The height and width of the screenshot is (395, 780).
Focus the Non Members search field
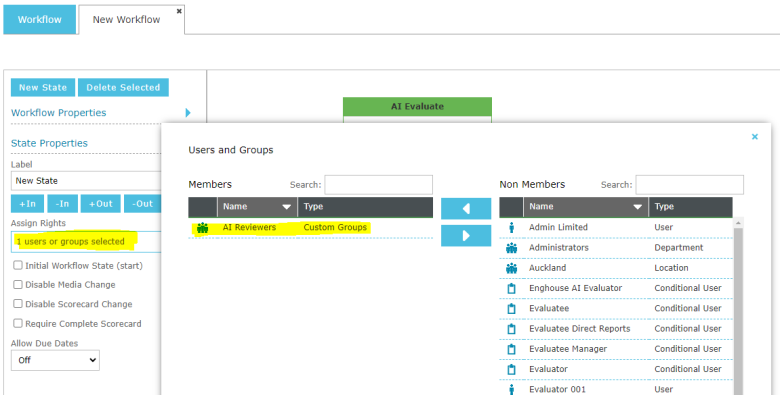point(689,185)
